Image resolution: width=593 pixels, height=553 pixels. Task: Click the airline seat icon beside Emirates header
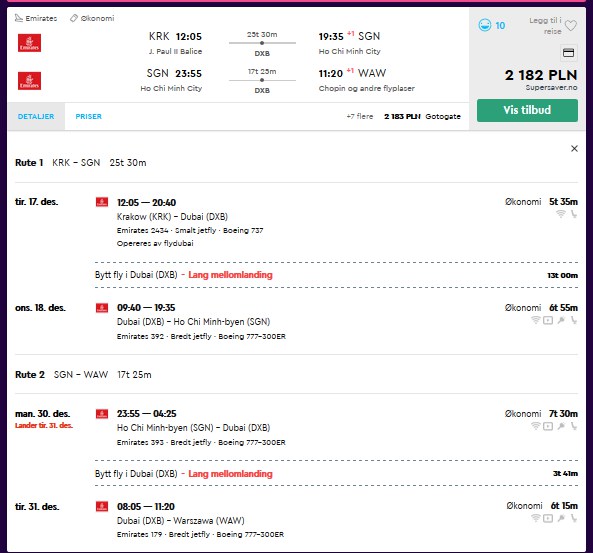pos(19,18)
